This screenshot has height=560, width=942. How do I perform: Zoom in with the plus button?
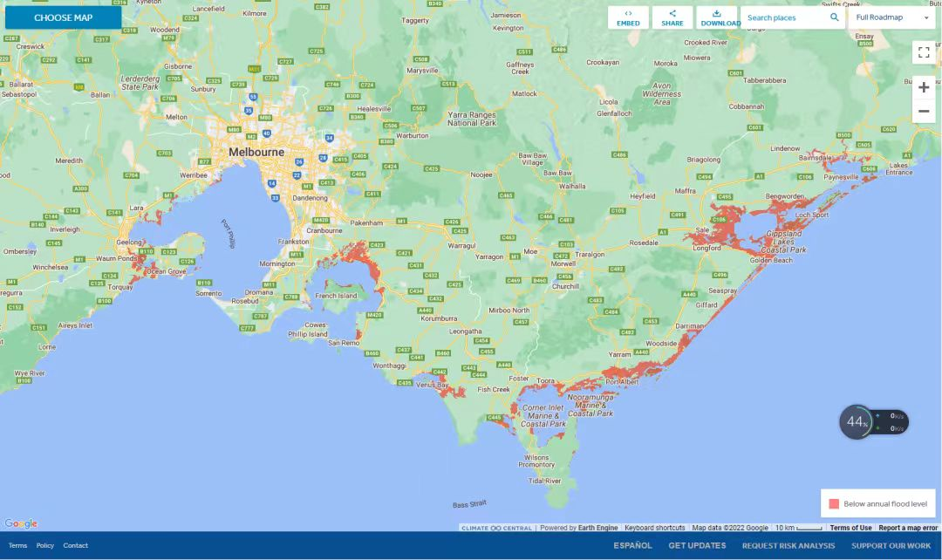924,88
